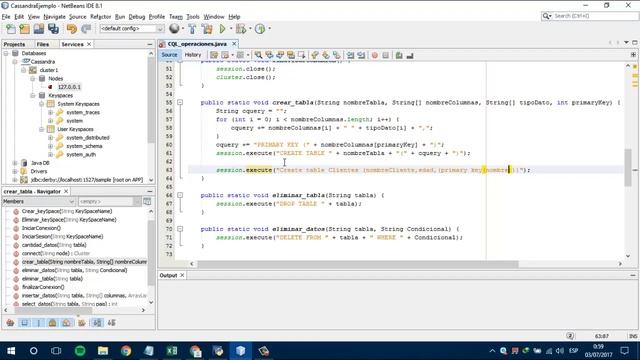The height and width of the screenshot is (360, 640).
Task: Click the Uncomment icon in editor toolbar
Action: 410,55
